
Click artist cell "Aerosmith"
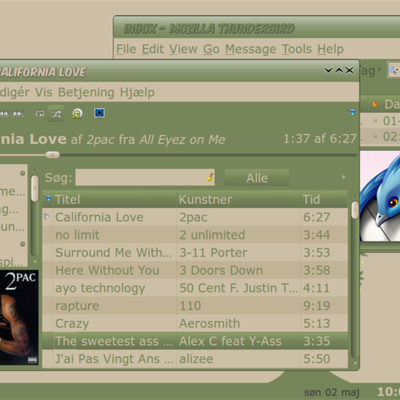click(209, 323)
